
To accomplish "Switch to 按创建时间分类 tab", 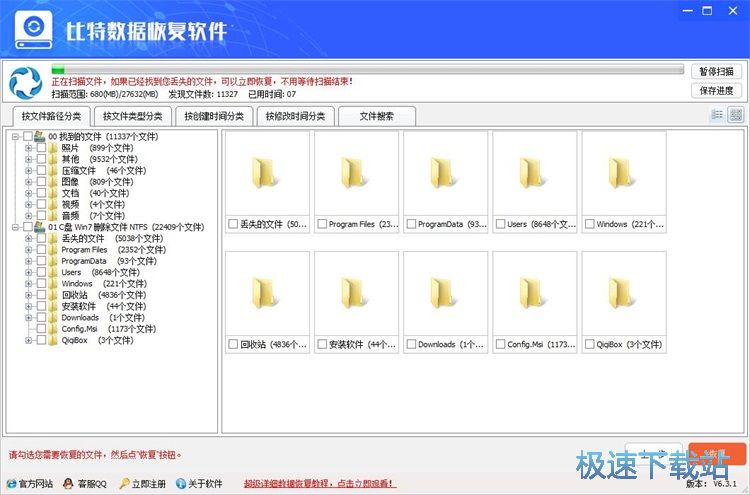I will [214, 116].
